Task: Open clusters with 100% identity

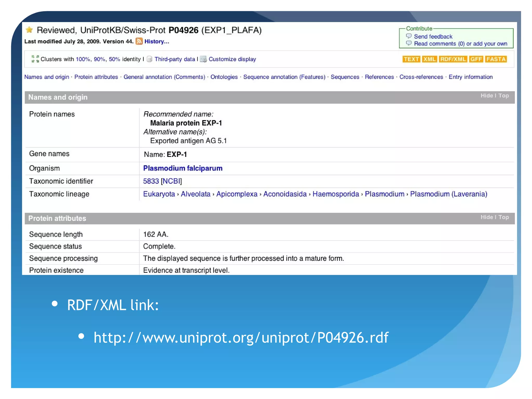Action: click(x=83, y=59)
